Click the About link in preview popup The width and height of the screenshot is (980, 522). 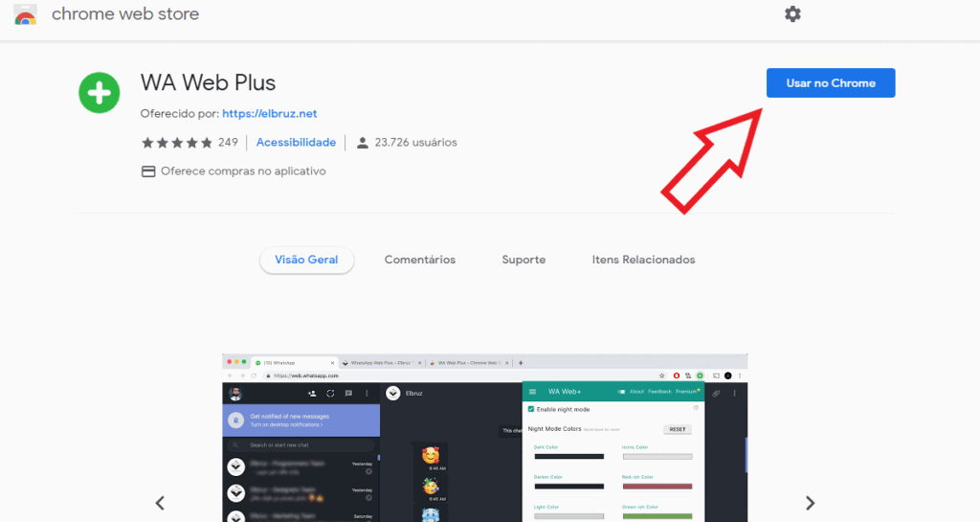[636, 392]
